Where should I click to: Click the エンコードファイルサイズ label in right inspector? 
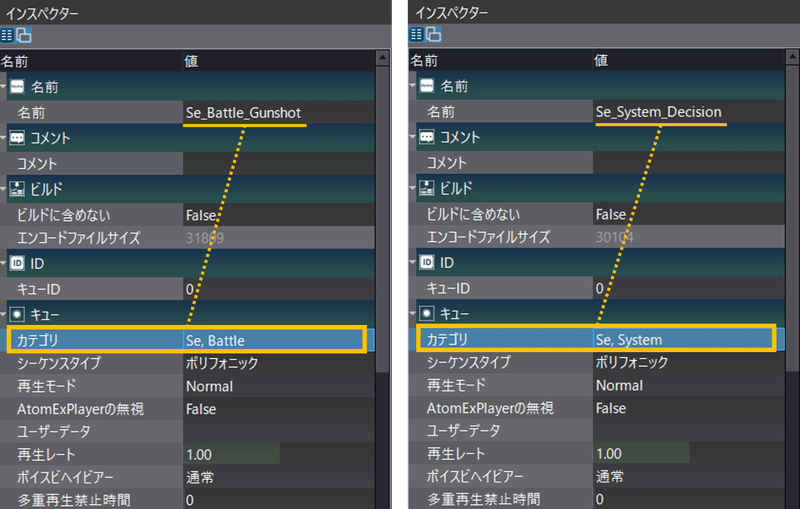click(x=488, y=237)
